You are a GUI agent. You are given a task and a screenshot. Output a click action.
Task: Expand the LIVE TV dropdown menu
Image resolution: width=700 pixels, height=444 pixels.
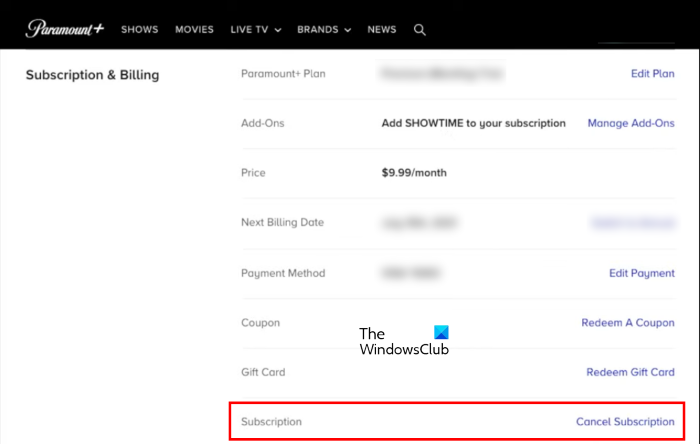coord(256,30)
